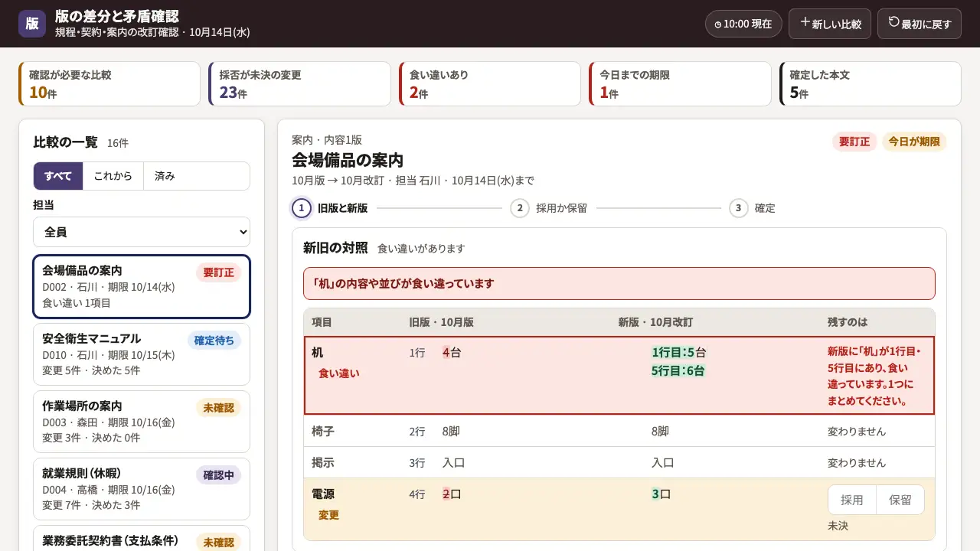The width and height of the screenshot is (980, 551).
Task: Select the 食い違いあり summary card
Action: tap(490, 84)
